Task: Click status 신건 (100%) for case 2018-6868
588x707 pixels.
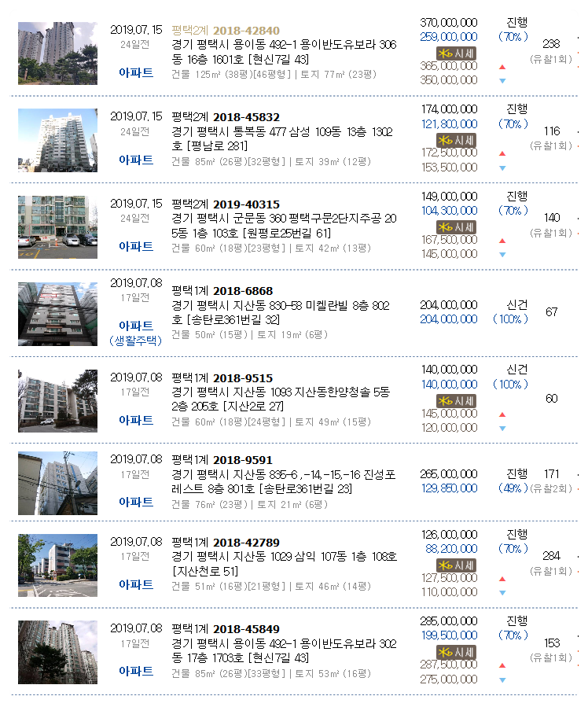Action: pyautogui.click(x=510, y=312)
